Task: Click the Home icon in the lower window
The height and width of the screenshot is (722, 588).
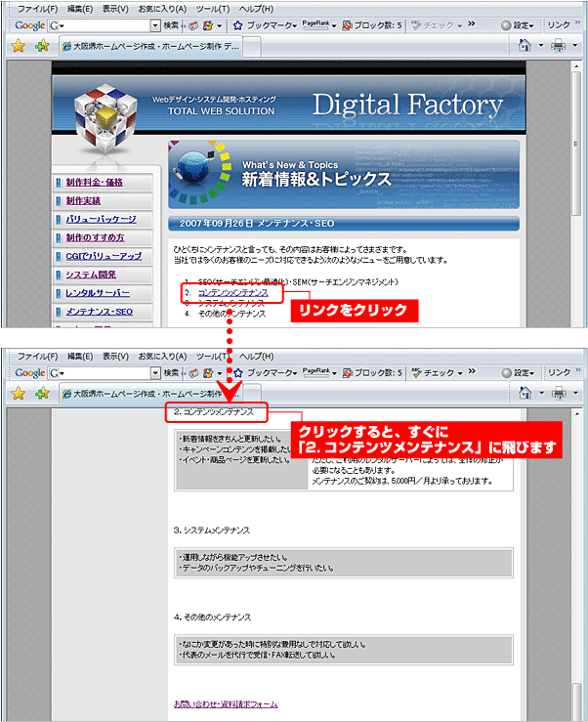Action: coord(525,393)
